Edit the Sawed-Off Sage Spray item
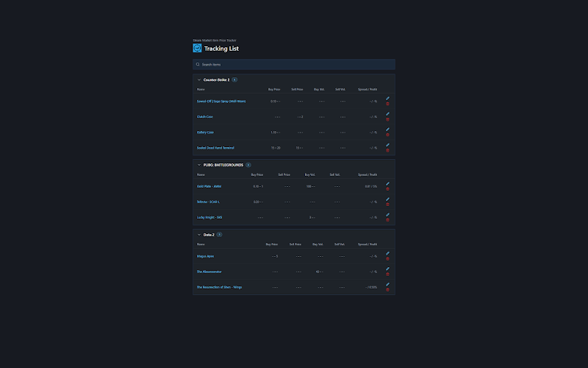The image size is (588, 368). (387, 99)
